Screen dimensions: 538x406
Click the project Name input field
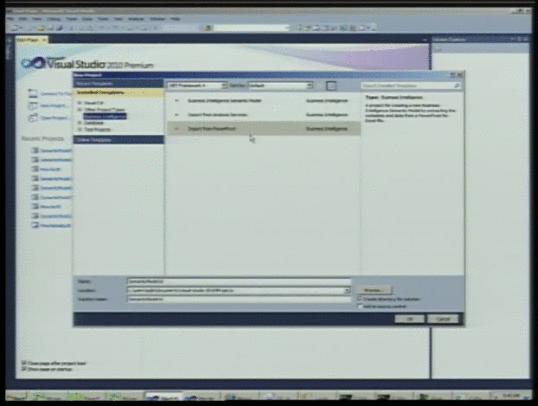(239, 281)
